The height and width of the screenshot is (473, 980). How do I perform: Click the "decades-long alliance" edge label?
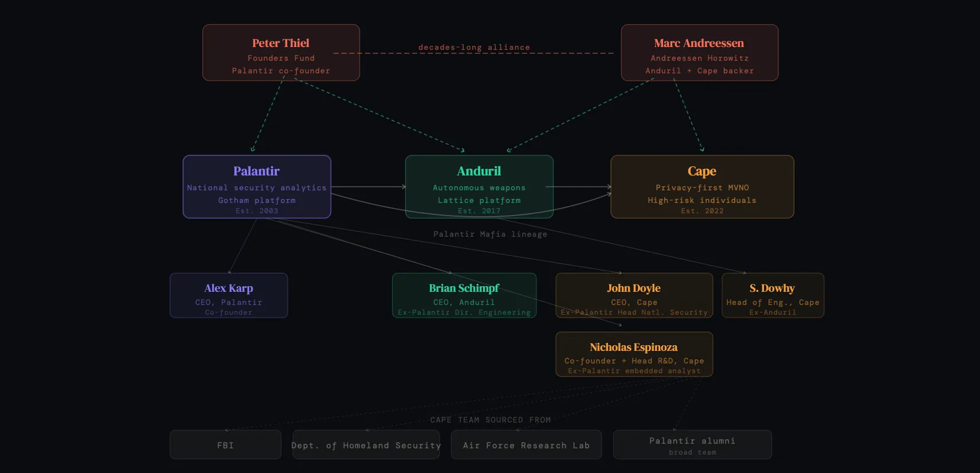(474, 48)
